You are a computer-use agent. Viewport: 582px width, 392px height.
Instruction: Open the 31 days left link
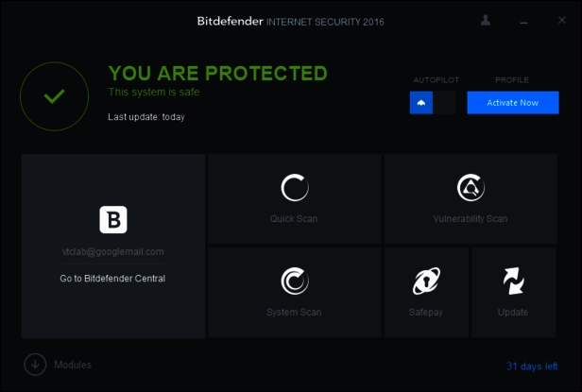[x=533, y=366]
